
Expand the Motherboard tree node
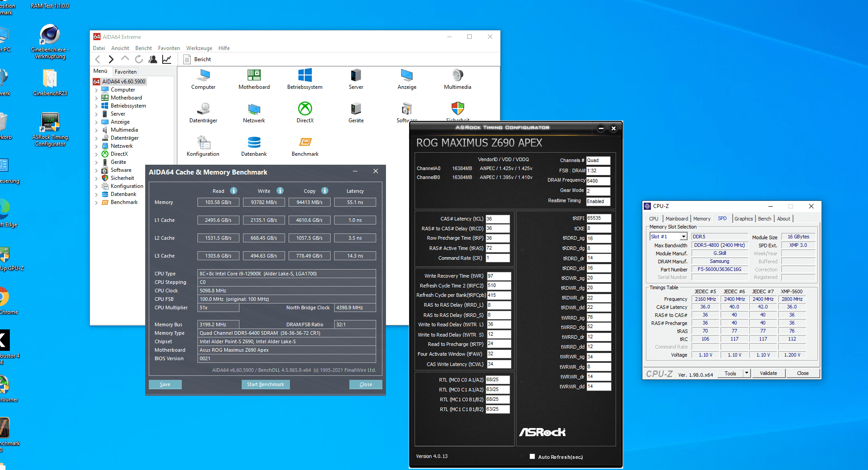(x=96, y=98)
